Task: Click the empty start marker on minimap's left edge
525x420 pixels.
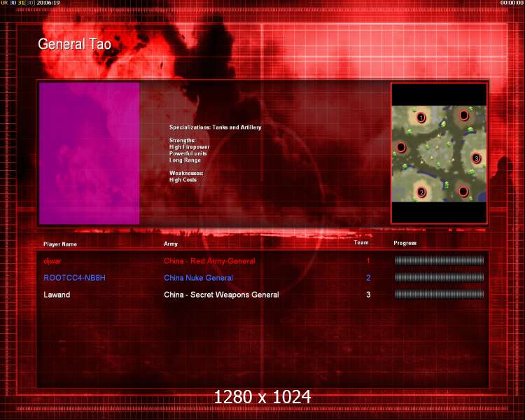Action: pos(401,147)
